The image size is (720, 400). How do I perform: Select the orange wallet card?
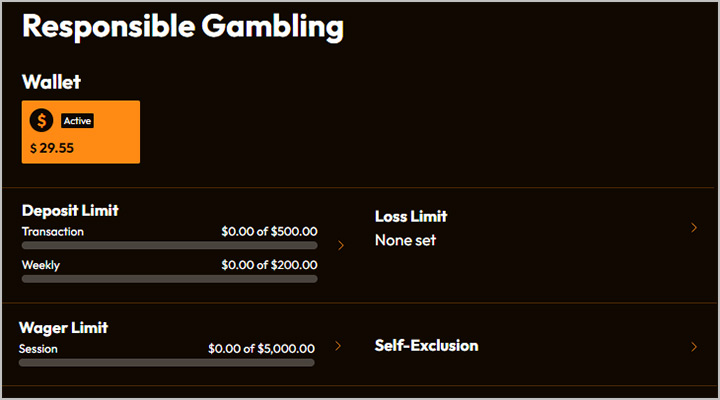(81, 132)
